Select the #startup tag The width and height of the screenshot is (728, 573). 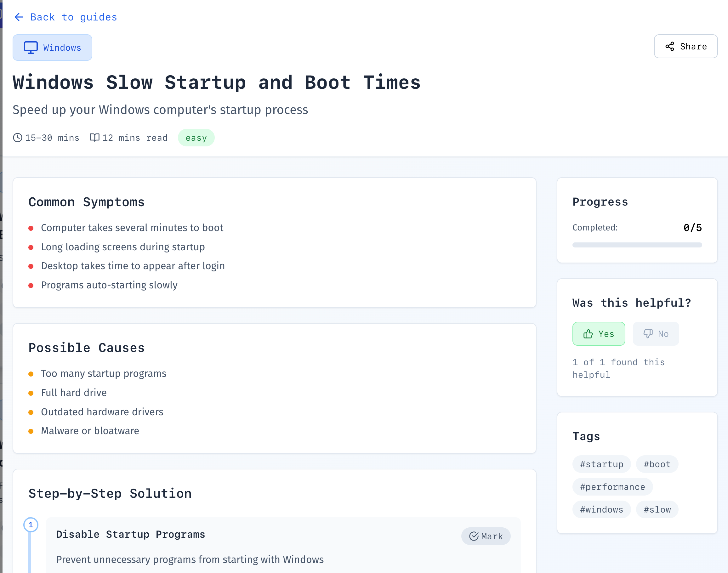pos(601,464)
